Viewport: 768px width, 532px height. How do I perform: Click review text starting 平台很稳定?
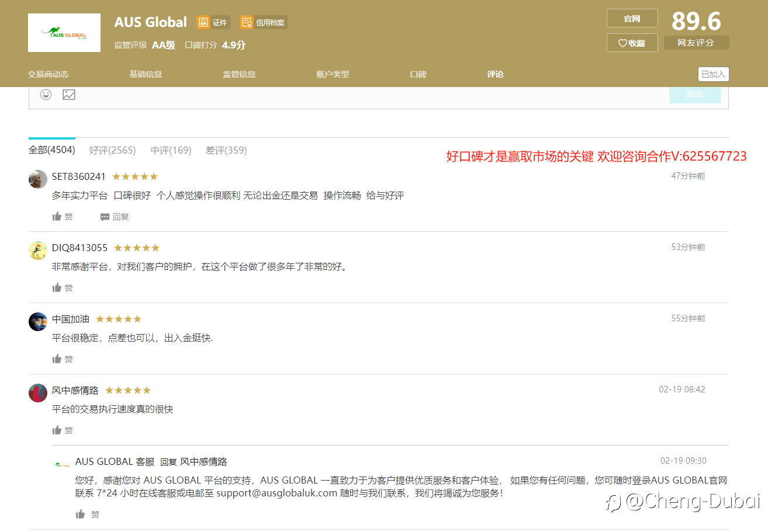[133, 338]
